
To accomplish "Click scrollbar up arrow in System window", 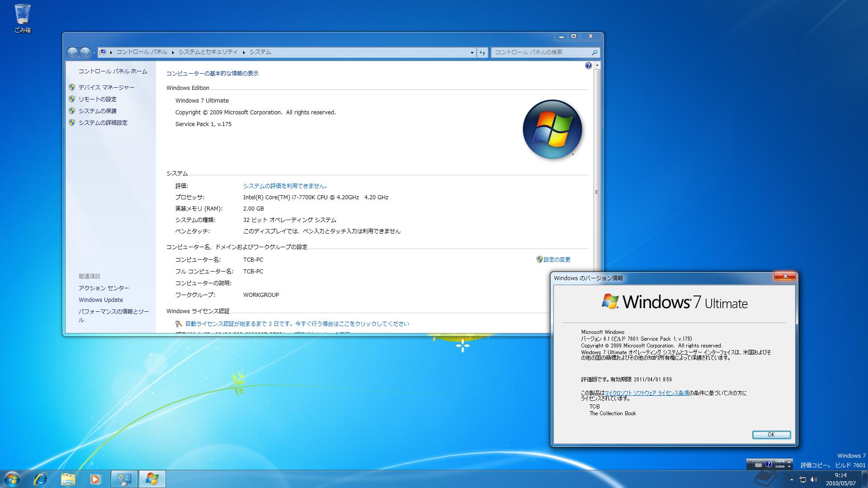I will click(597, 66).
